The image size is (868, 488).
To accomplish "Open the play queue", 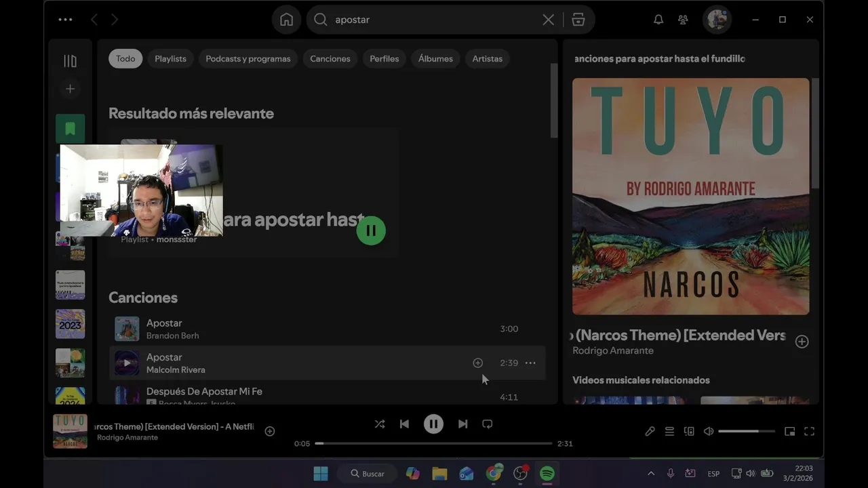I will 669,431.
